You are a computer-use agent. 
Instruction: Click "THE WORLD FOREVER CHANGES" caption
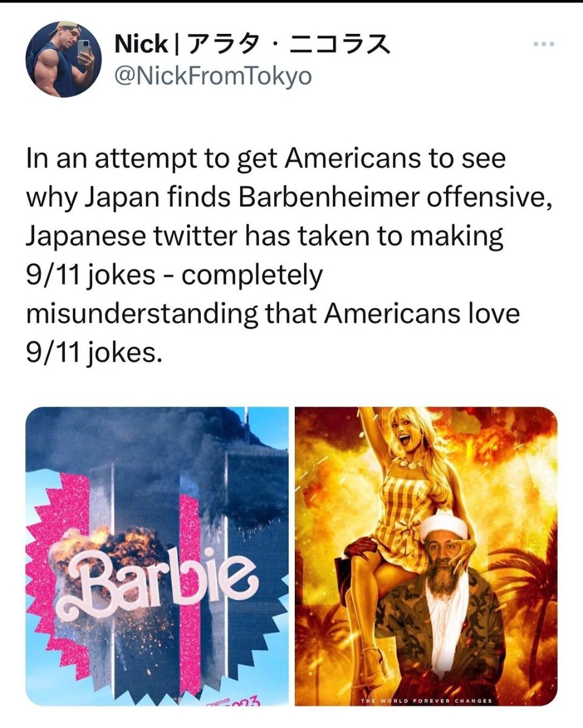tap(426, 701)
